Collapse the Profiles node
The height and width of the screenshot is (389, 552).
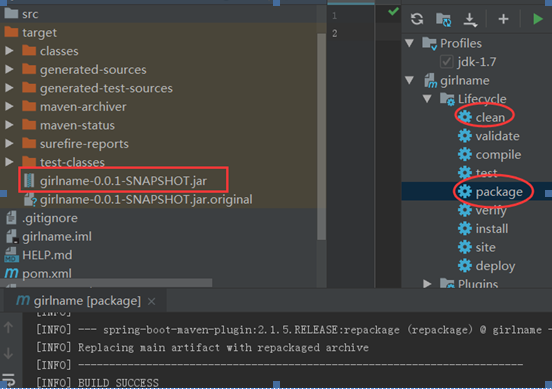click(409, 43)
